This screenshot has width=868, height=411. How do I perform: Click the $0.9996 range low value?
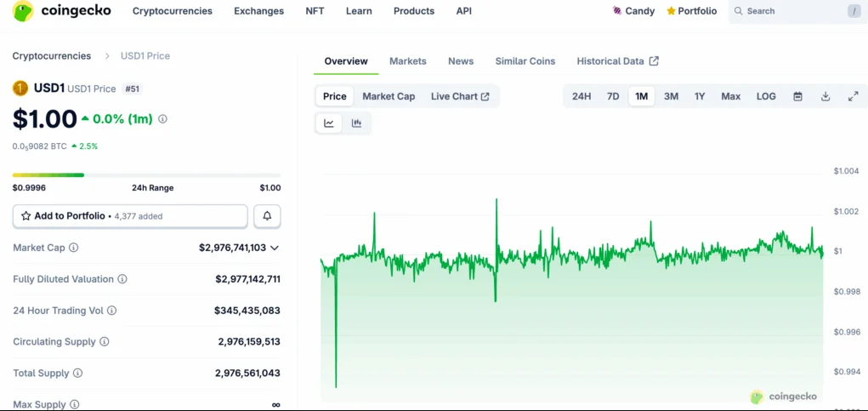30,188
